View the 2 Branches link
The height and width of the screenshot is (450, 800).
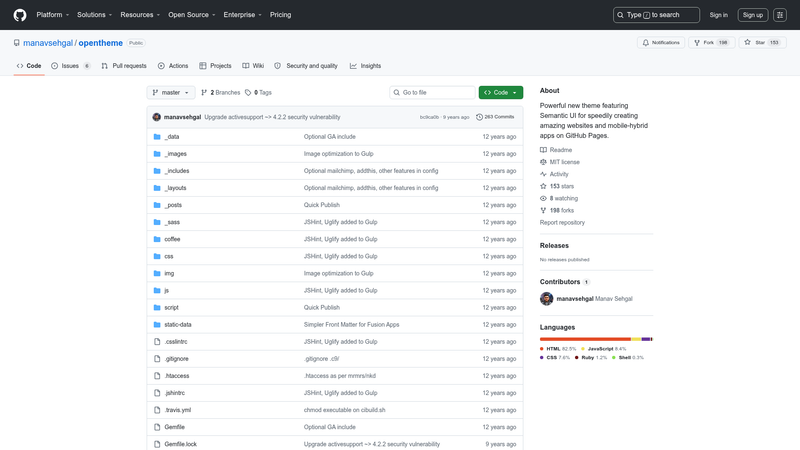click(220, 92)
